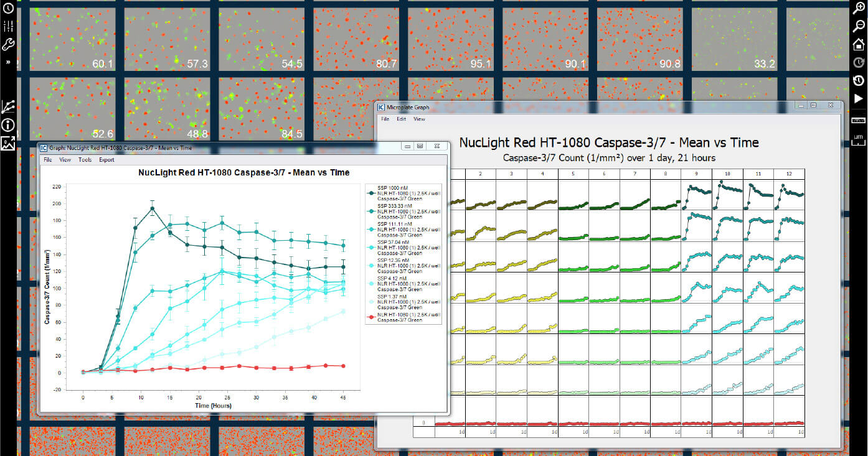Click the well thumbnail labeled 90.8
This screenshot has height=456, width=868.
coord(639,39)
